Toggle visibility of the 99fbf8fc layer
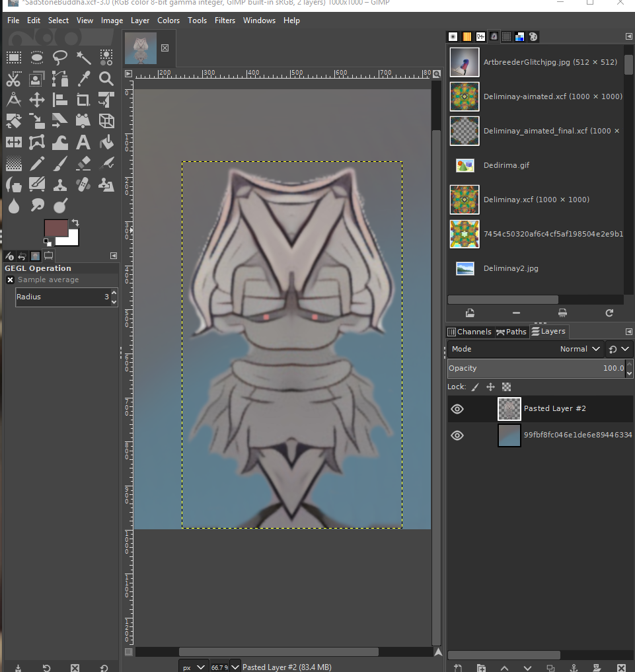This screenshot has height=672, width=635. click(457, 435)
